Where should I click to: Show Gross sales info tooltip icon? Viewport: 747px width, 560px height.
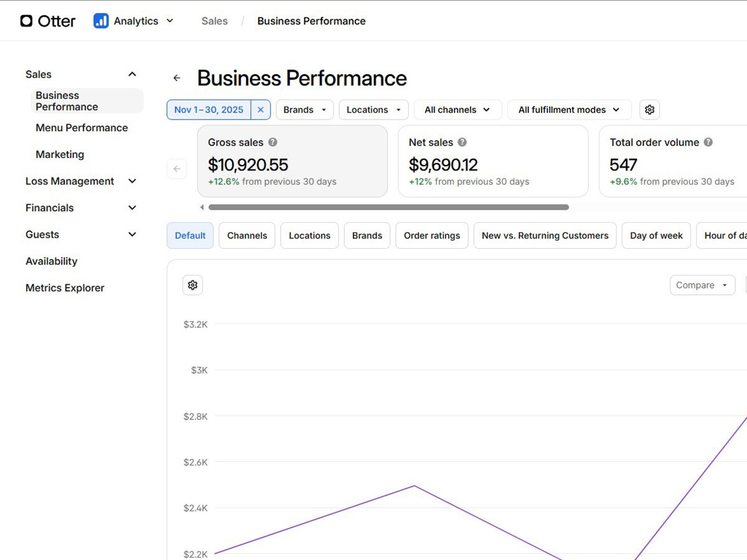point(273,142)
